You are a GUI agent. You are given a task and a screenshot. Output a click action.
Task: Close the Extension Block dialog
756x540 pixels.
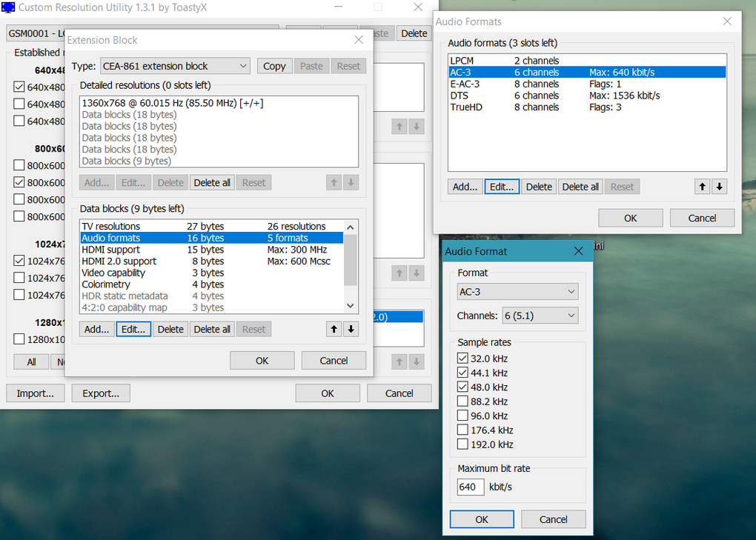click(359, 39)
